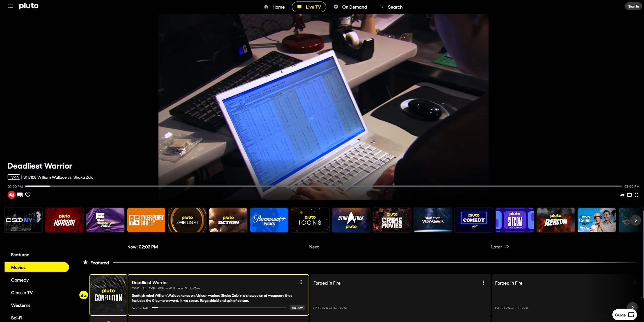Open Pluto Action channel
Image resolution: width=644 pixels, height=322 pixels.
click(x=228, y=220)
